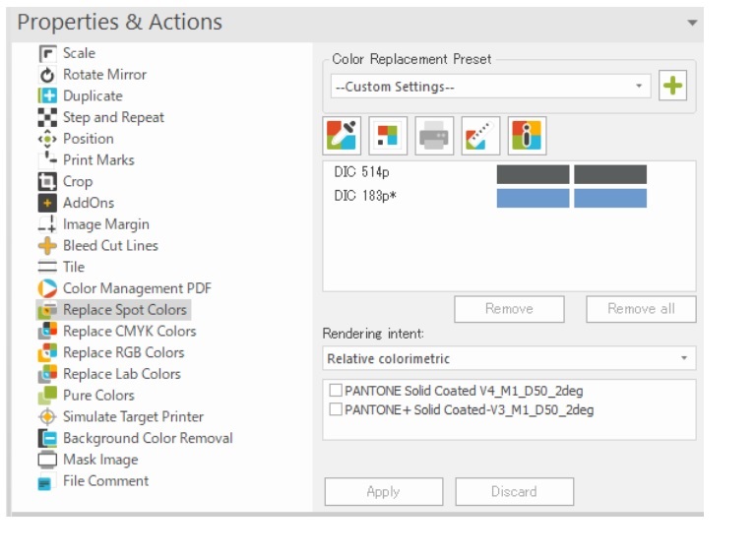Enable PANTONE+ Solid Coated-V3_M1_D50_2deg checkbox
Viewport: 756px width, 557px height.
coord(336,409)
